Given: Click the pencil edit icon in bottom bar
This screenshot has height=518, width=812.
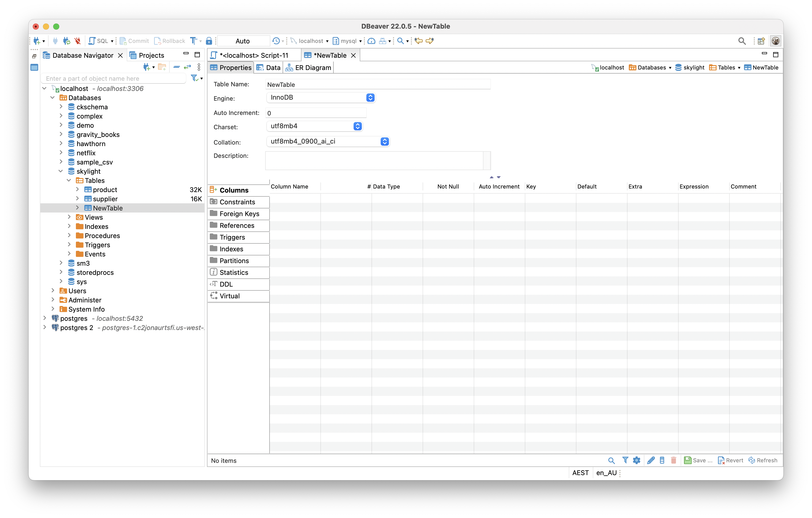Looking at the screenshot, I should click(651, 460).
